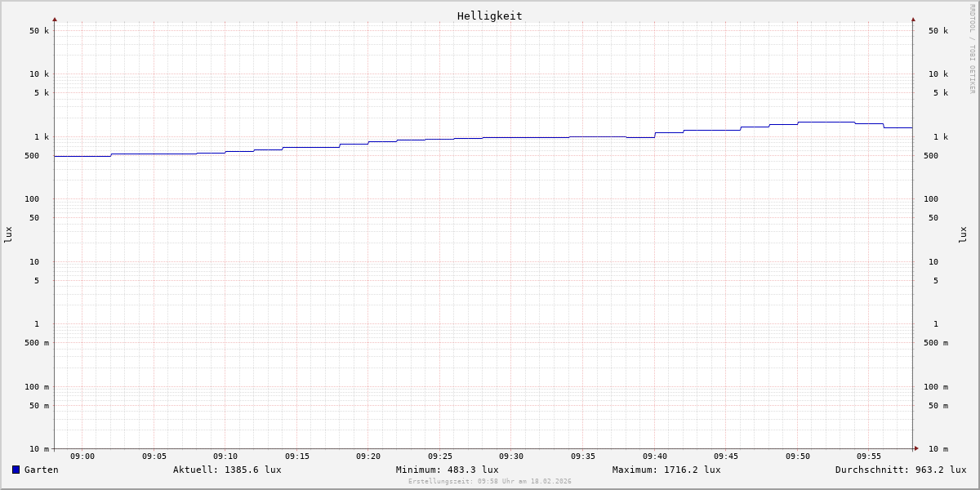
Task: Click the red arrow atop right y-axis
Action: click(x=913, y=19)
